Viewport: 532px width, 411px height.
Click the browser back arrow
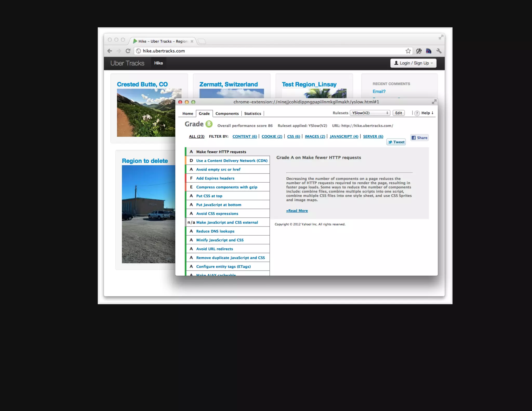tap(110, 51)
